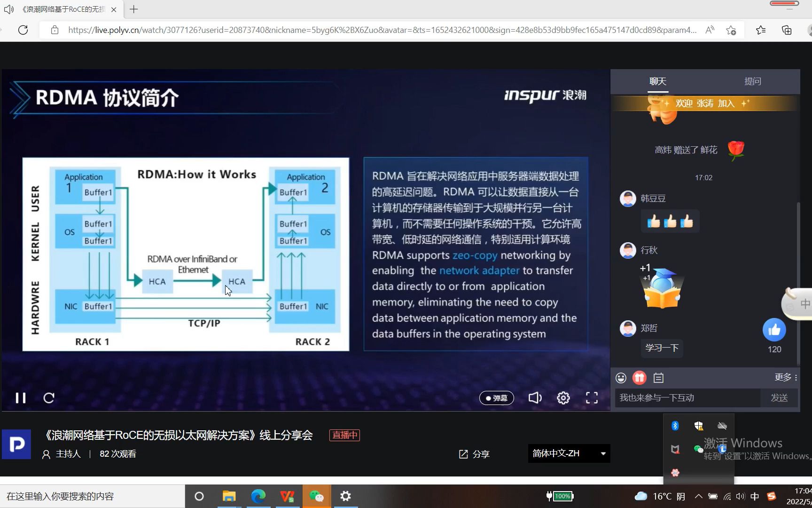Click the 学习一下 chat message
This screenshot has height=508, width=812.
pos(662,348)
